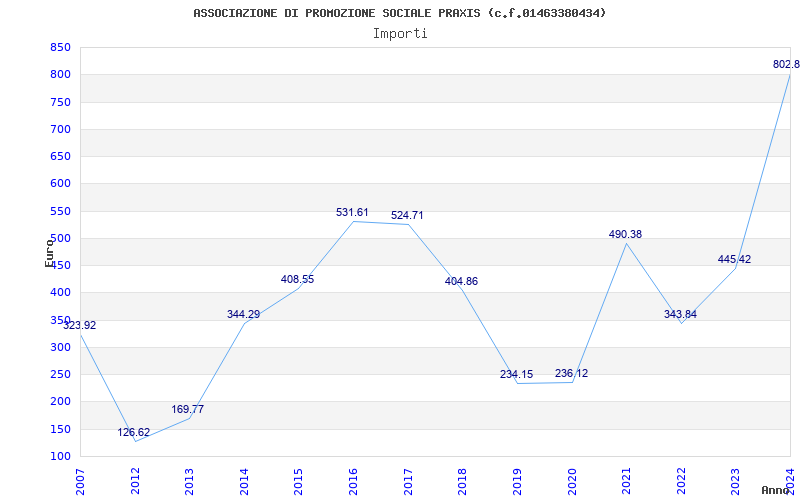Click the 'Anno' x-axis label
This screenshot has height=500, width=800.
(776, 490)
